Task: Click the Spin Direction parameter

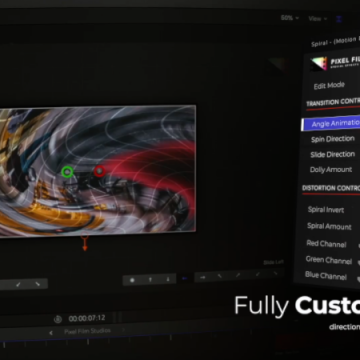Action: tap(332, 139)
